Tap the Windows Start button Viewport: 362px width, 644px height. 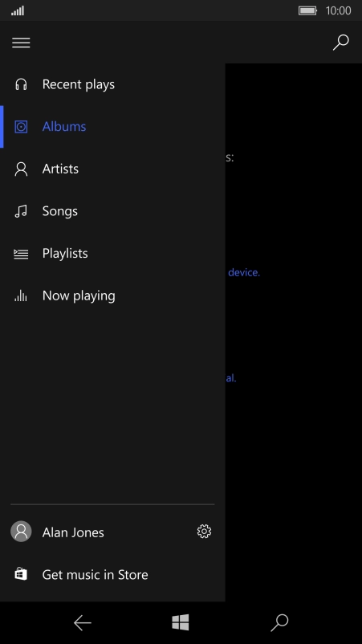pyautogui.click(x=181, y=622)
